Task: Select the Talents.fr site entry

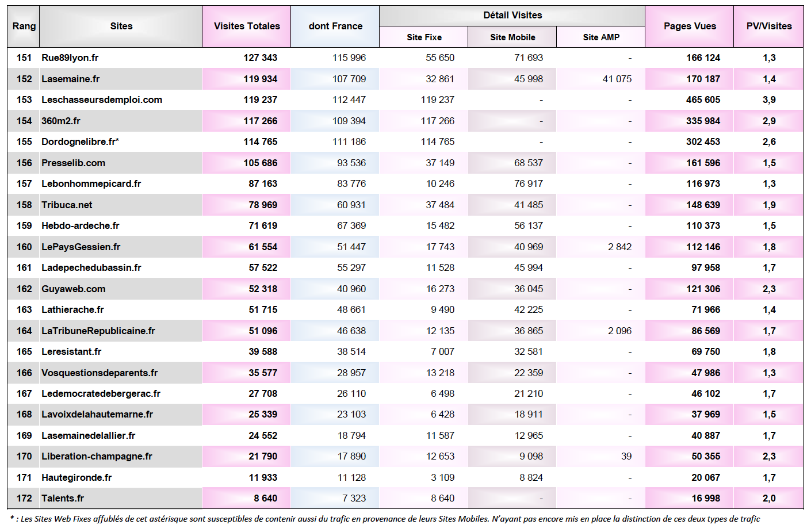Action: click(63, 499)
